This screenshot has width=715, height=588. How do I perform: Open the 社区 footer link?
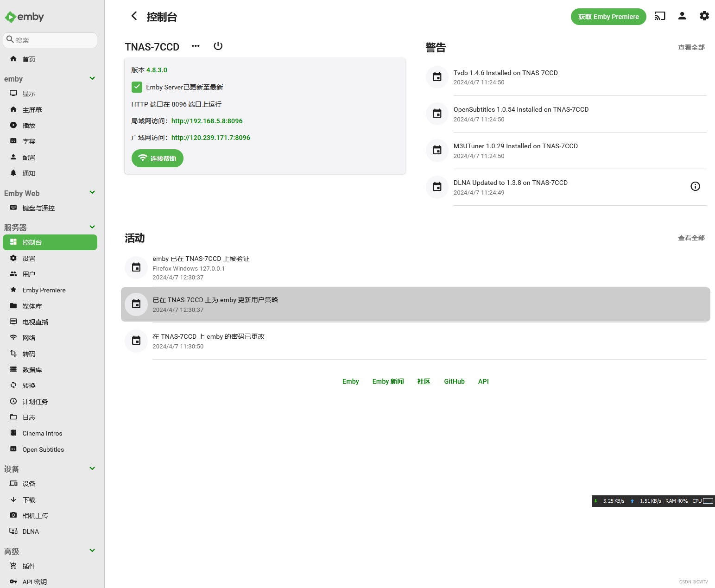click(x=424, y=381)
